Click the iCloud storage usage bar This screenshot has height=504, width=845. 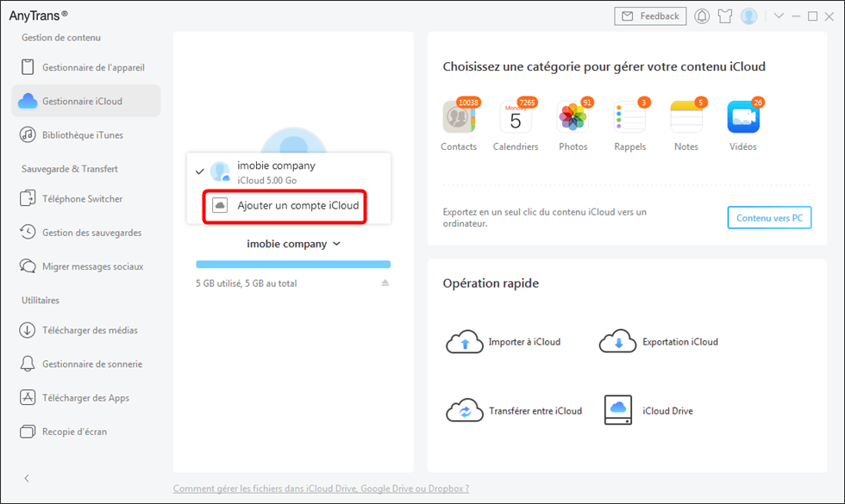tap(293, 264)
